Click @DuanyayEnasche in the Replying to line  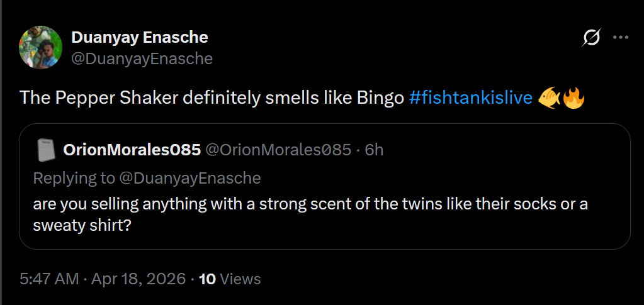pos(189,178)
